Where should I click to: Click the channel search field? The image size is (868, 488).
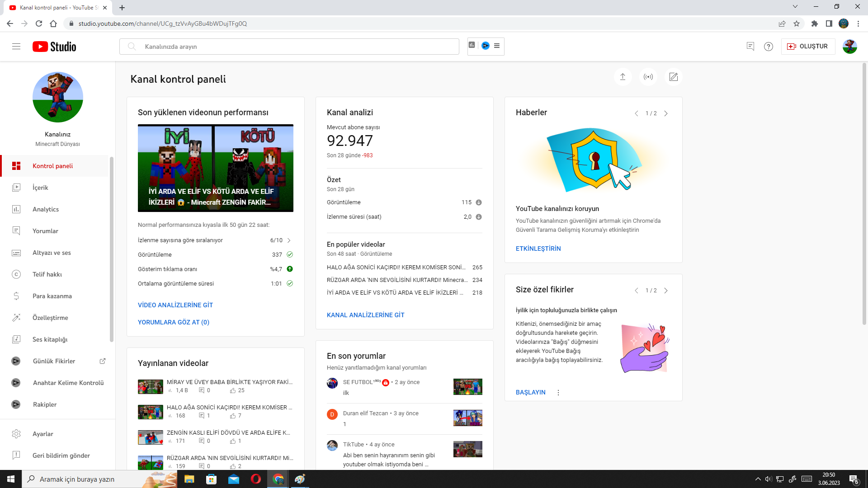tap(289, 47)
